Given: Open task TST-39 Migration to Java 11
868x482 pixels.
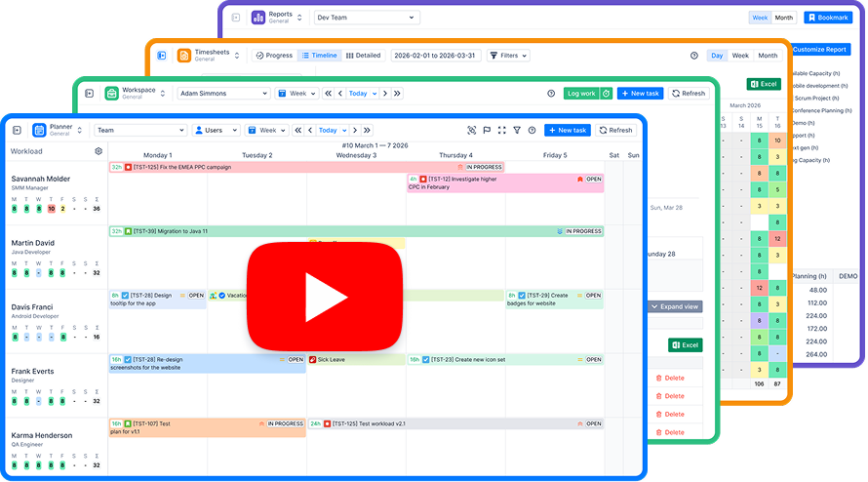Looking at the screenshot, I should (356, 231).
